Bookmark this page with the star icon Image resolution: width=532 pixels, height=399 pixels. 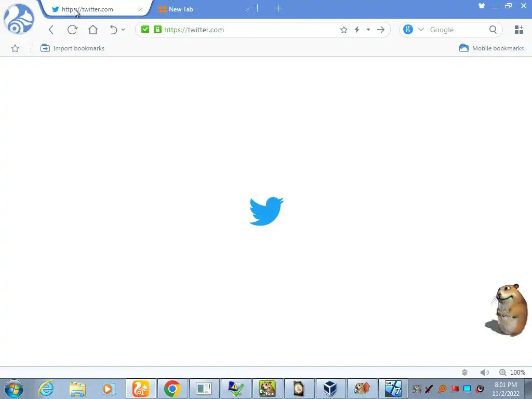(344, 30)
